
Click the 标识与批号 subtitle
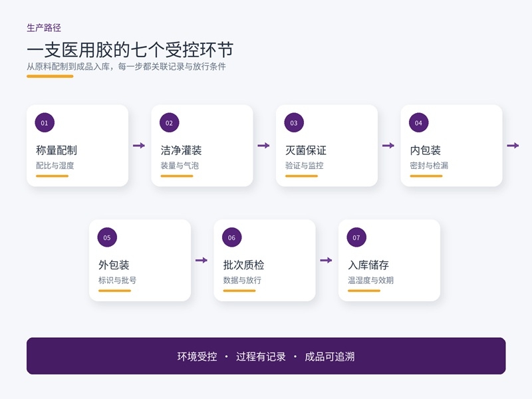(x=118, y=280)
